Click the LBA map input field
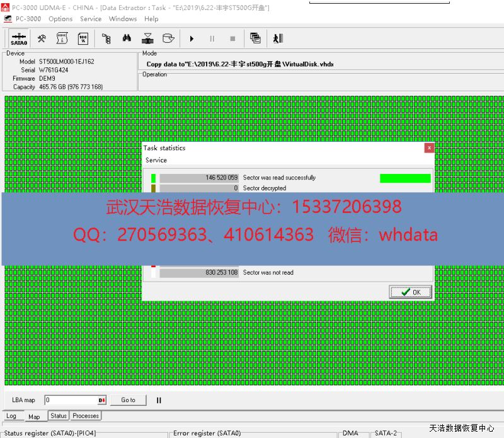This screenshot has width=504, height=438. coord(69,400)
